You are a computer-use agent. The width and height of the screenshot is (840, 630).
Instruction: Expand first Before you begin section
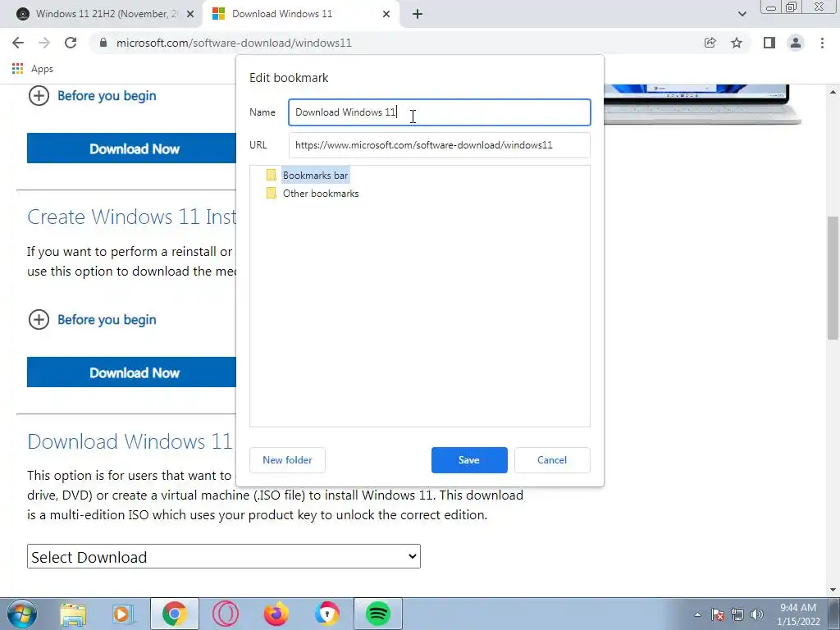pos(92,96)
